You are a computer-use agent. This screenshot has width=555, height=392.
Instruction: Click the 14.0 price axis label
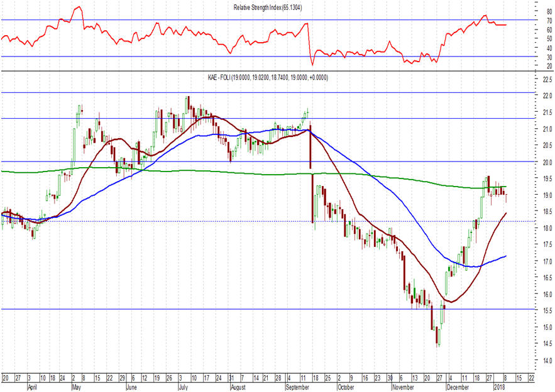click(548, 361)
